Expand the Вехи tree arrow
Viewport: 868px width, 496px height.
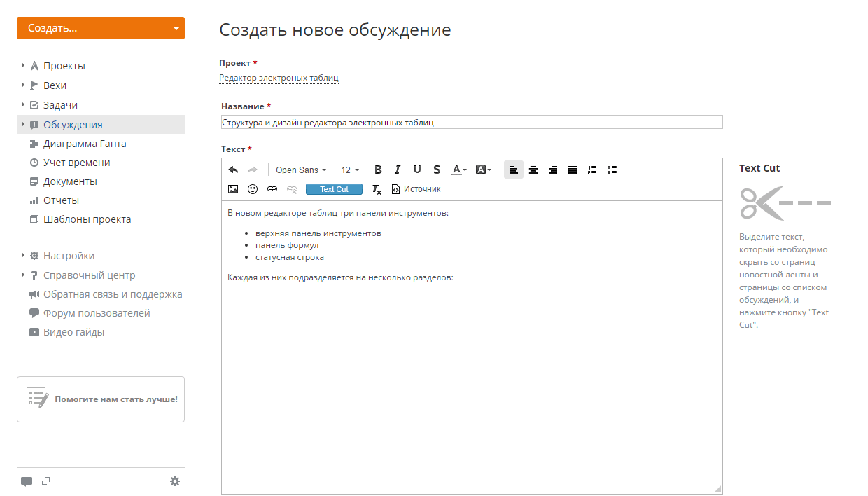tap(23, 85)
